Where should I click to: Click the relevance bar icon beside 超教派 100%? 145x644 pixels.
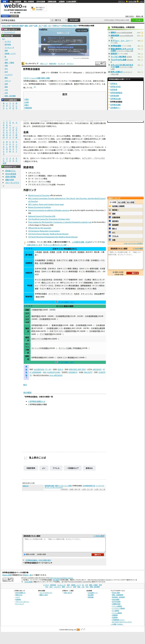coord(142,33)
